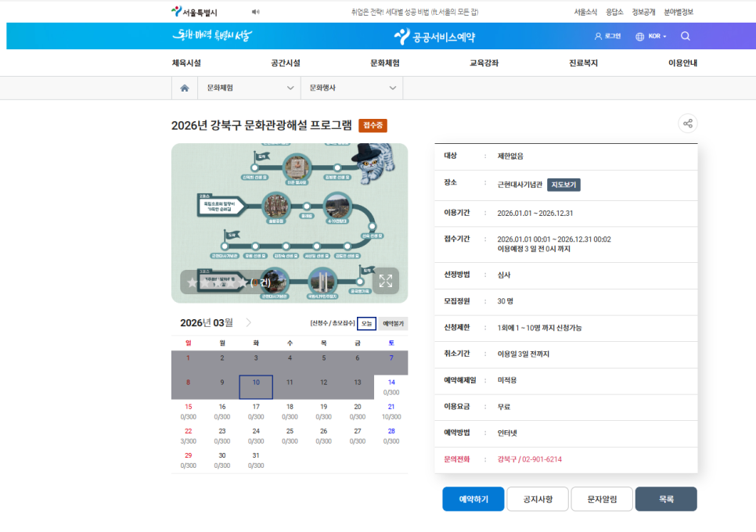Click the 예약하기 reservation button
756x532 pixels.
point(473,498)
